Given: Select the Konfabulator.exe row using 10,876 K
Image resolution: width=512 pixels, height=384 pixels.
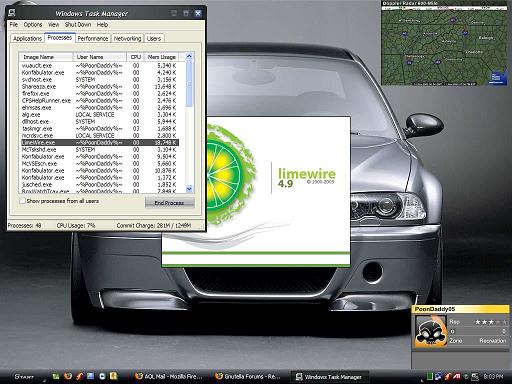Looking at the screenshot, I should (x=99, y=171).
